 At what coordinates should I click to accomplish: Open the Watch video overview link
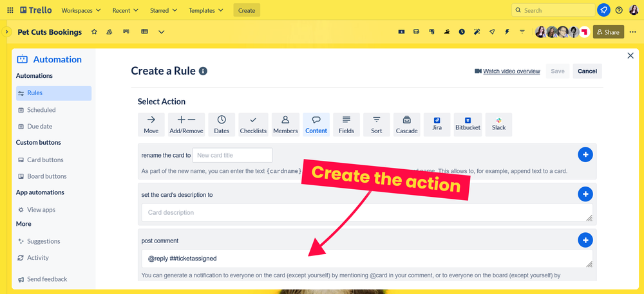pyautogui.click(x=507, y=71)
